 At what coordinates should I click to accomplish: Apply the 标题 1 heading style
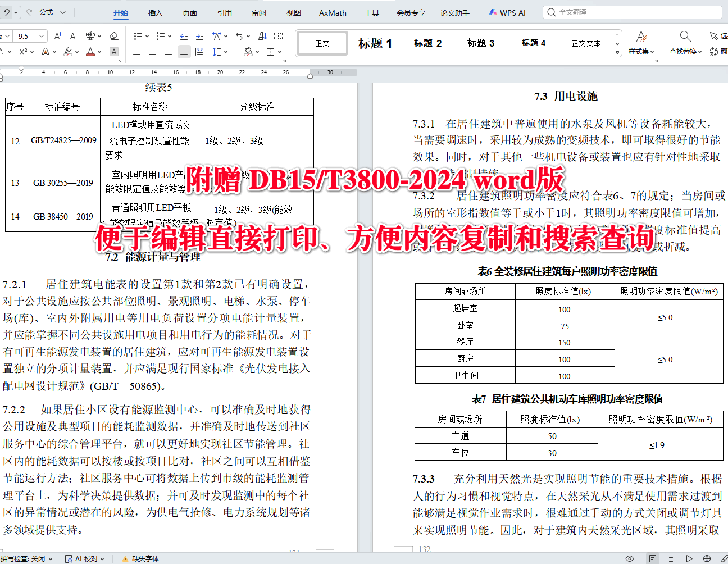coord(375,43)
